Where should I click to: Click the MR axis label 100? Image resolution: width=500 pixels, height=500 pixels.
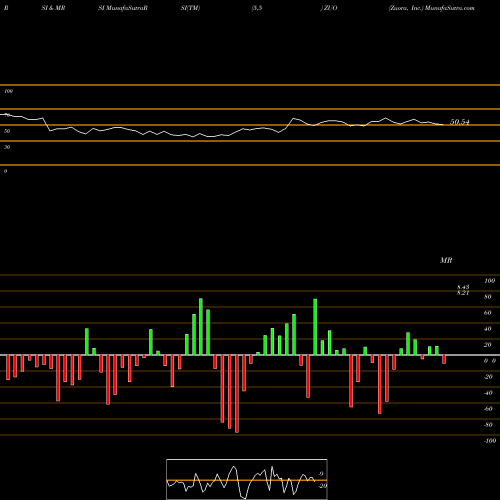tap(490, 281)
